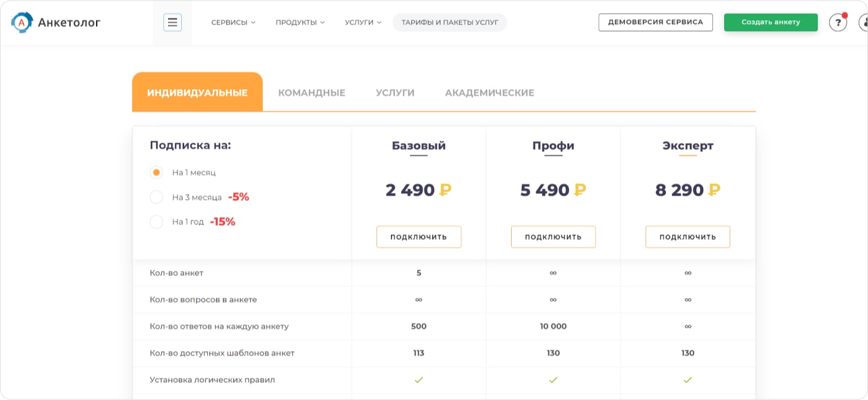The height and width of the screenshot is (400, 868).
Task: Select the 'На 1 год -15%' subscription option
Action: [x=156, y=221]
